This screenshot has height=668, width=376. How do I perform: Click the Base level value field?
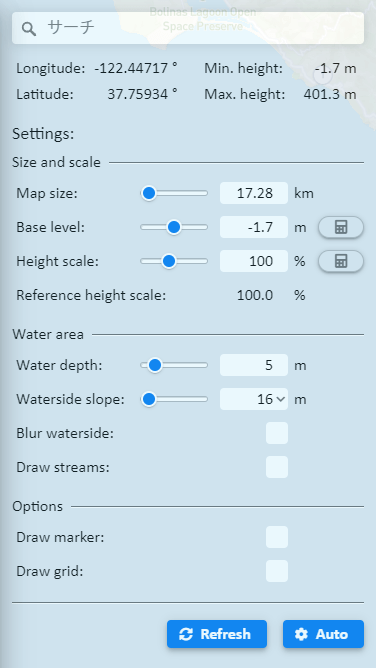[x=254, y=227]
